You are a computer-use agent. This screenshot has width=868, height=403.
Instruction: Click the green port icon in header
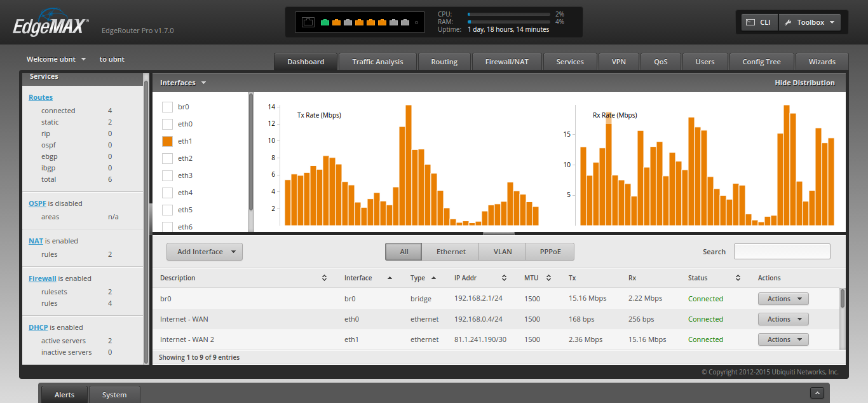pos(325,22)
